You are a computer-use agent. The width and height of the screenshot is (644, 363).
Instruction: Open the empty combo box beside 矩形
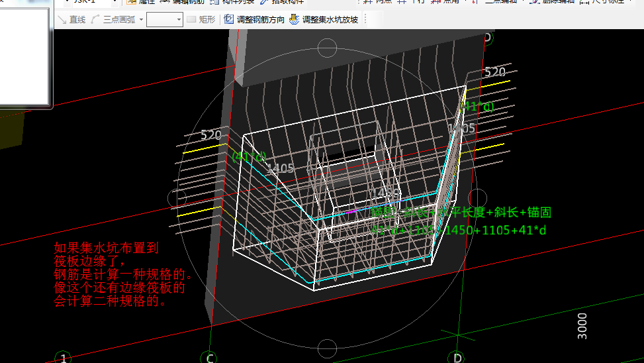165,19
